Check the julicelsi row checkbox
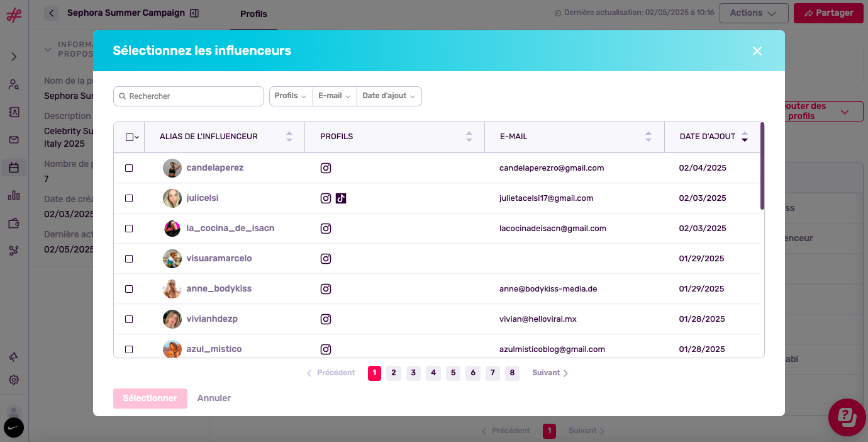Screen dimensions: 868x442 [x=129, y=198]
